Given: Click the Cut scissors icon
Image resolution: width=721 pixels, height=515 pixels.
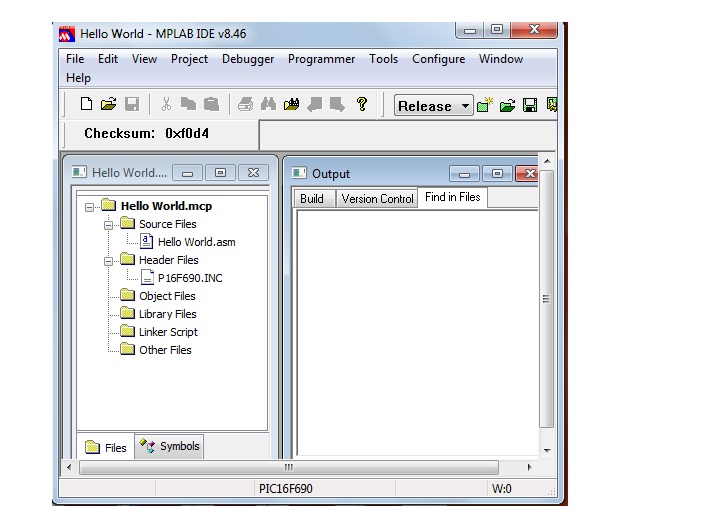Looking at the screenshot, I should point(166,104).
